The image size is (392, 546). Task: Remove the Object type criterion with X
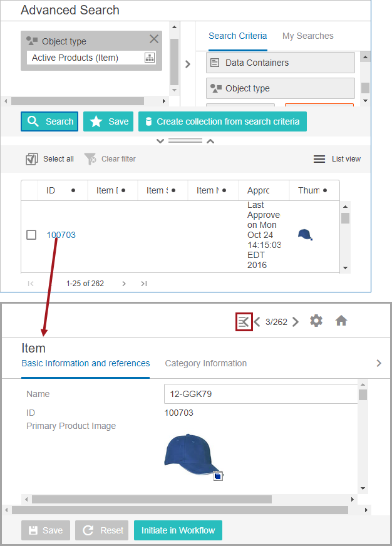pos(154,39)
